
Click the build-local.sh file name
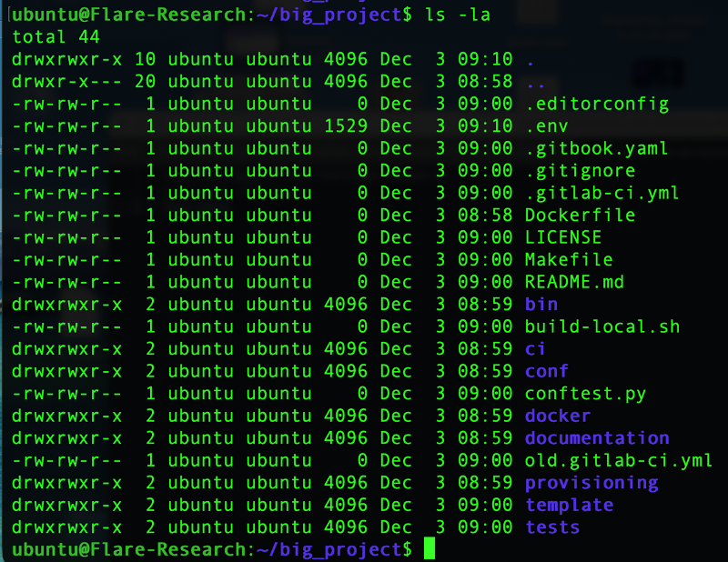(x=602, y=326)
